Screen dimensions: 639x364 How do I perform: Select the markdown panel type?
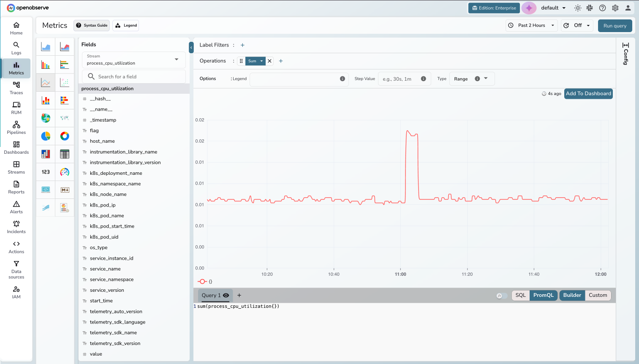[64, 190]
